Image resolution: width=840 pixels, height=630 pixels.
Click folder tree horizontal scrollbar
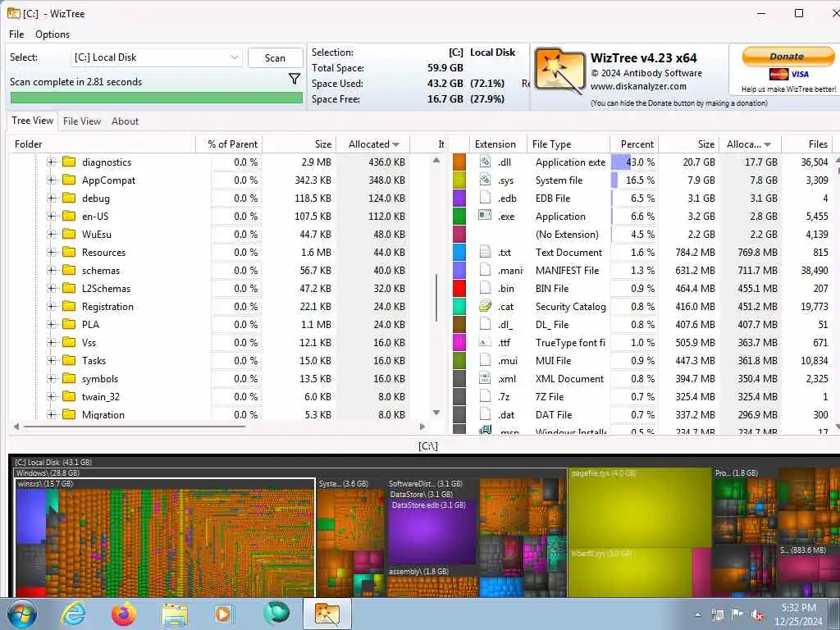(134, 427)
